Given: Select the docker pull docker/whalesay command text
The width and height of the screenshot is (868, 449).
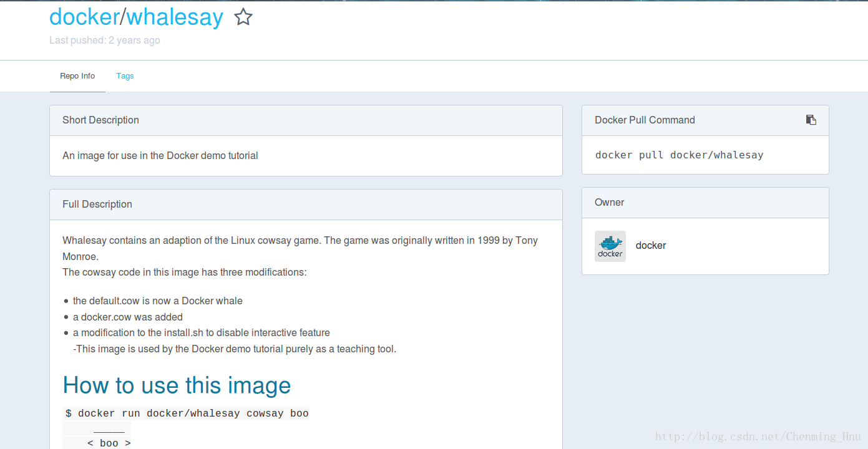Looking at the screenshot, I should (679, 155).
